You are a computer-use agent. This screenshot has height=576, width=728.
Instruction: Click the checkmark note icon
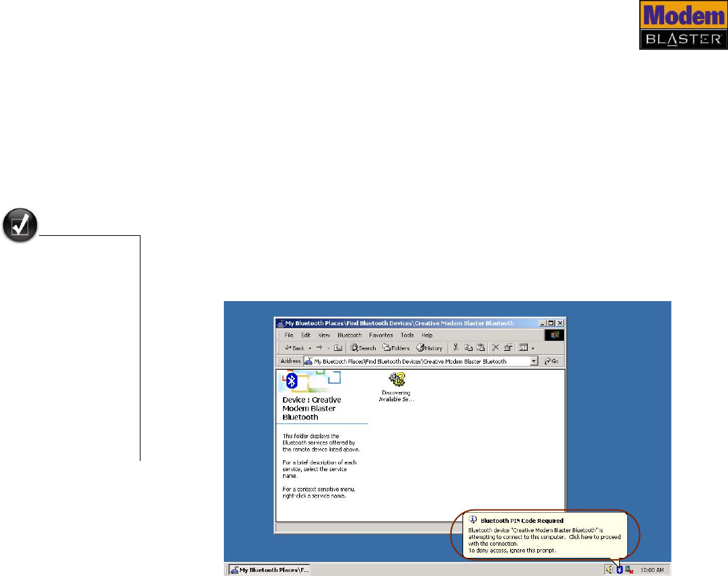pyautogui.click(x=20, y=225)
